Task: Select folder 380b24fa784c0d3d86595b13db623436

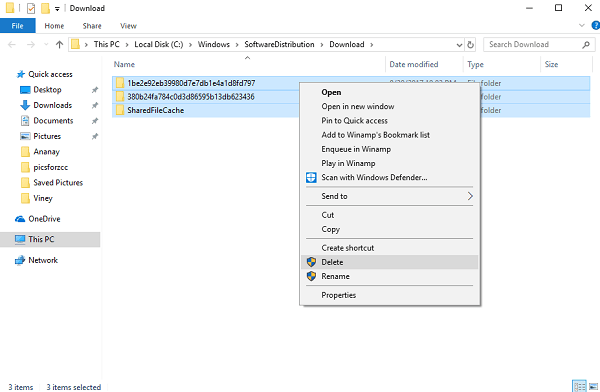Action: (x=191, y=96)
